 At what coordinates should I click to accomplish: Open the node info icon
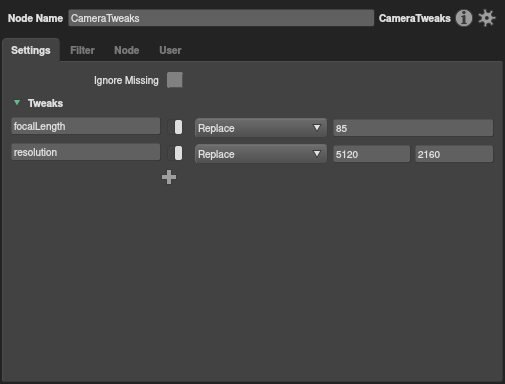click(x=464, y=18)
